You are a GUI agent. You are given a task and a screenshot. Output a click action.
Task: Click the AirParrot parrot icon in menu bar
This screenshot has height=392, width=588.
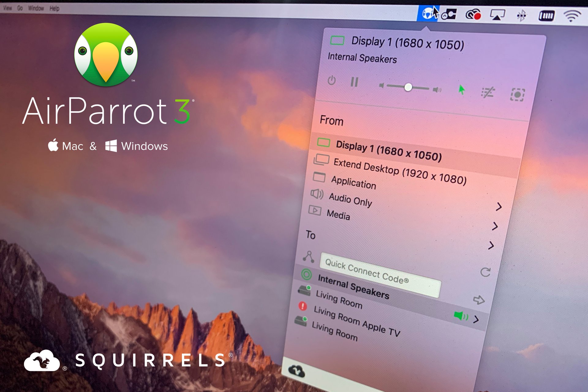coord(428,13)
